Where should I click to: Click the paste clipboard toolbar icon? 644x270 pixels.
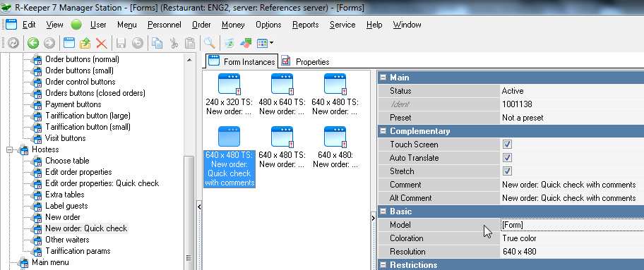[190, 43]
